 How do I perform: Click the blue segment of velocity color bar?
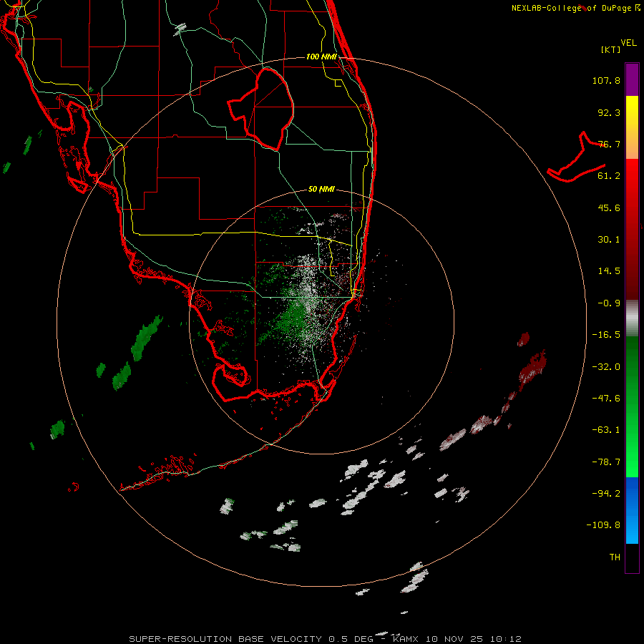[x=632, y=510]
